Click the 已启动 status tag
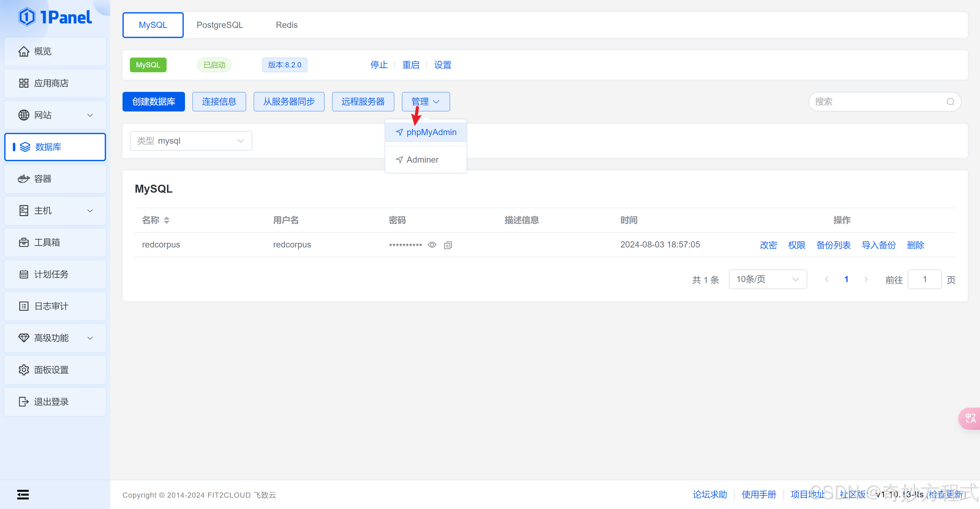The width and height of the screenshot is (980, 509). pos(214,65)
